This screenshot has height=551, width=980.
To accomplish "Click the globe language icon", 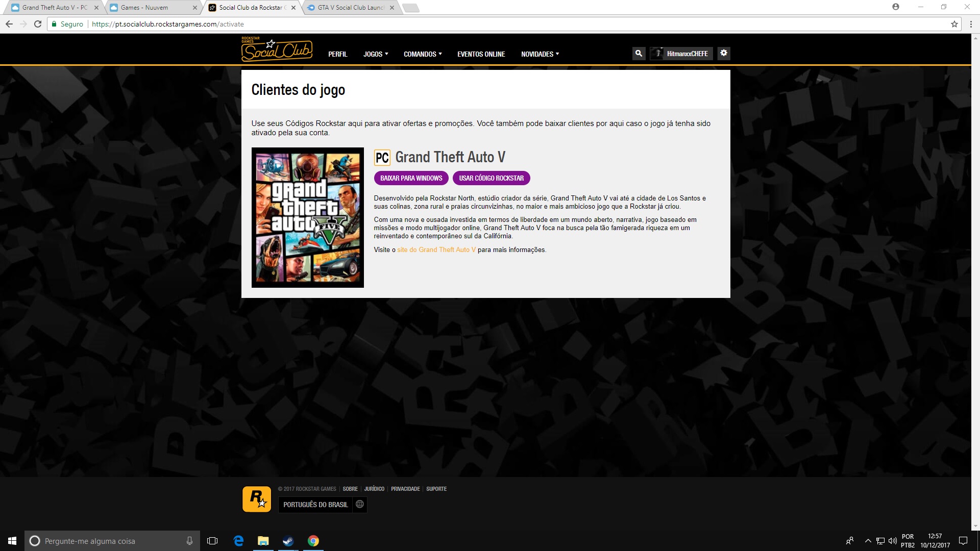I will [x=360, y=504].
